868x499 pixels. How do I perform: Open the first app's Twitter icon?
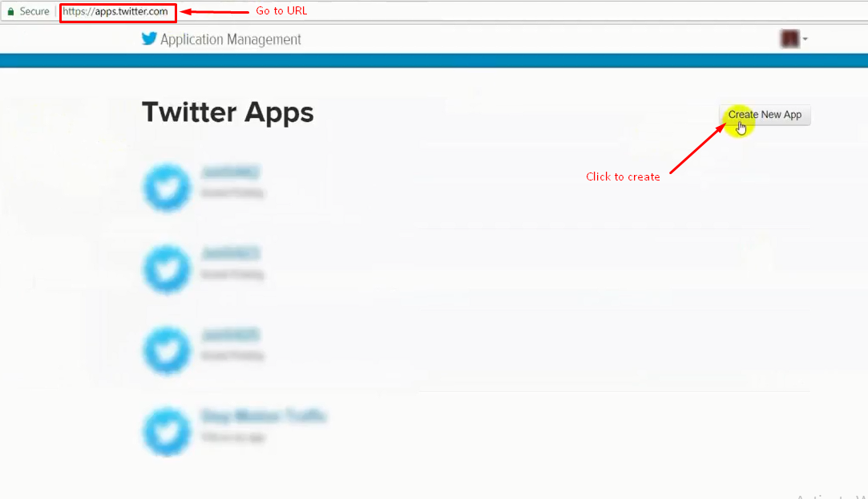[x=167, y=187]
